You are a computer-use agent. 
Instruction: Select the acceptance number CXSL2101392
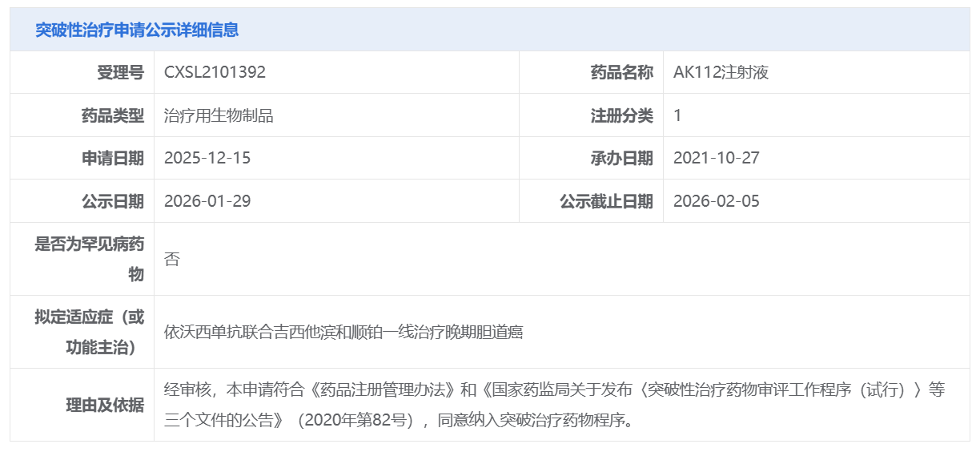(215, 73)
